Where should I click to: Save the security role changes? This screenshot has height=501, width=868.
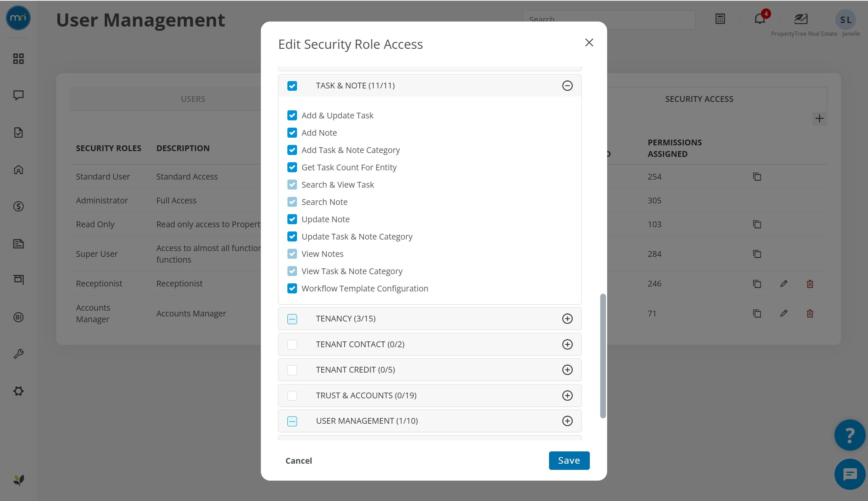pyautogui.click(x=569, y=460)
